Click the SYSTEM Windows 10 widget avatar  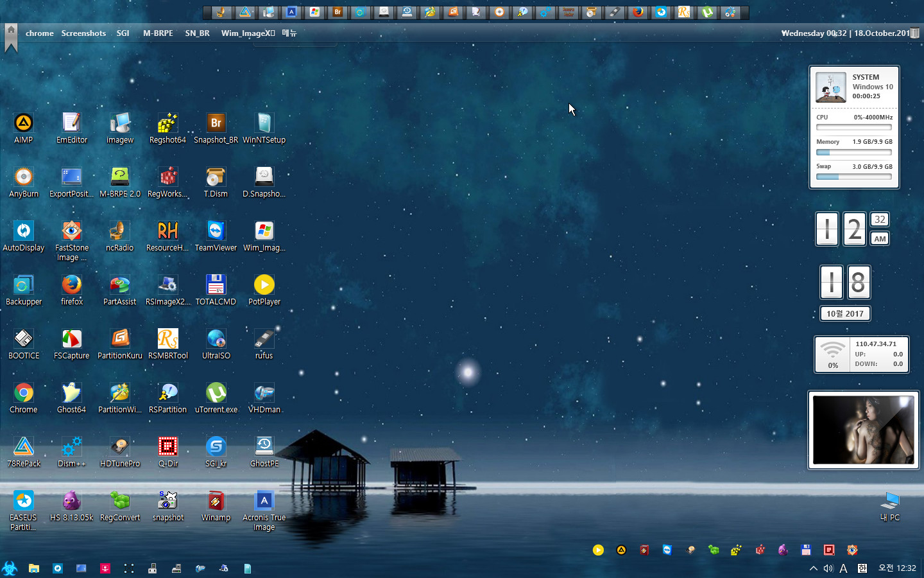pyautogui.click(x=831, y=87)
